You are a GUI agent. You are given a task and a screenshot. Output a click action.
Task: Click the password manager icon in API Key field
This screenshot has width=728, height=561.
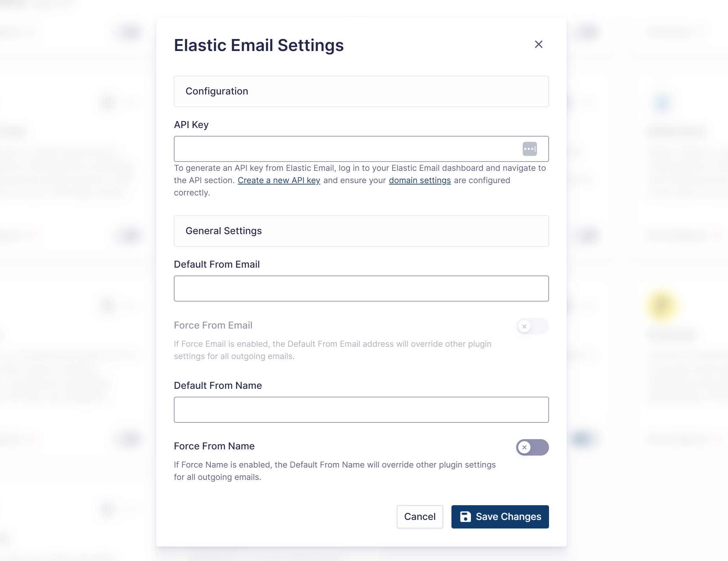pos(529,149)
